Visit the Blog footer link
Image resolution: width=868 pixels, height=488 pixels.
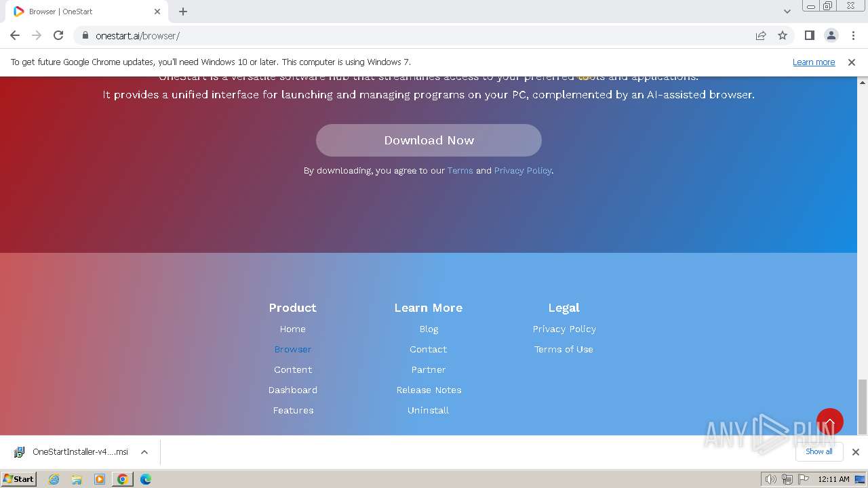click(429, 329)
